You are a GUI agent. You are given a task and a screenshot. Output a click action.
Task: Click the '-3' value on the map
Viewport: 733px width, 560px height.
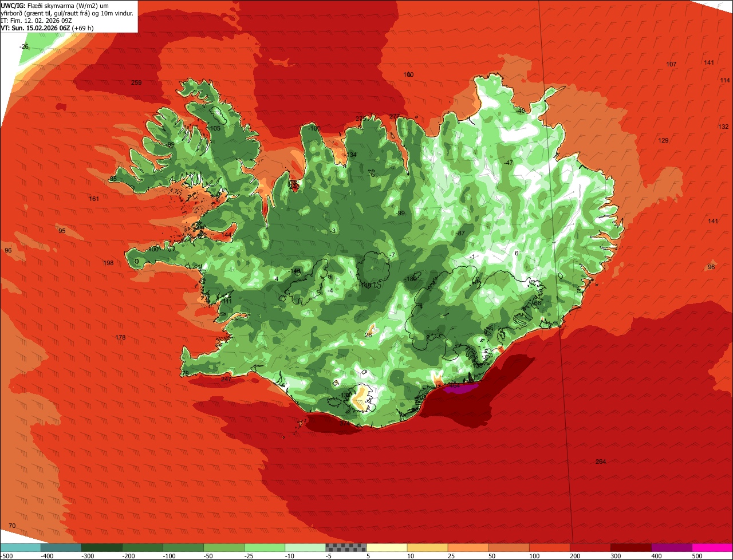pos(333,231)
